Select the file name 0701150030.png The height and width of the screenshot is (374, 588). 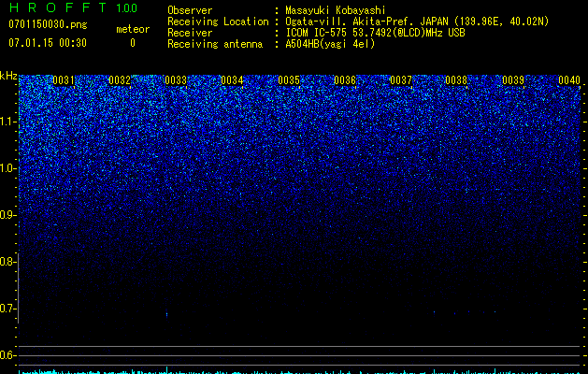[48, 25]
